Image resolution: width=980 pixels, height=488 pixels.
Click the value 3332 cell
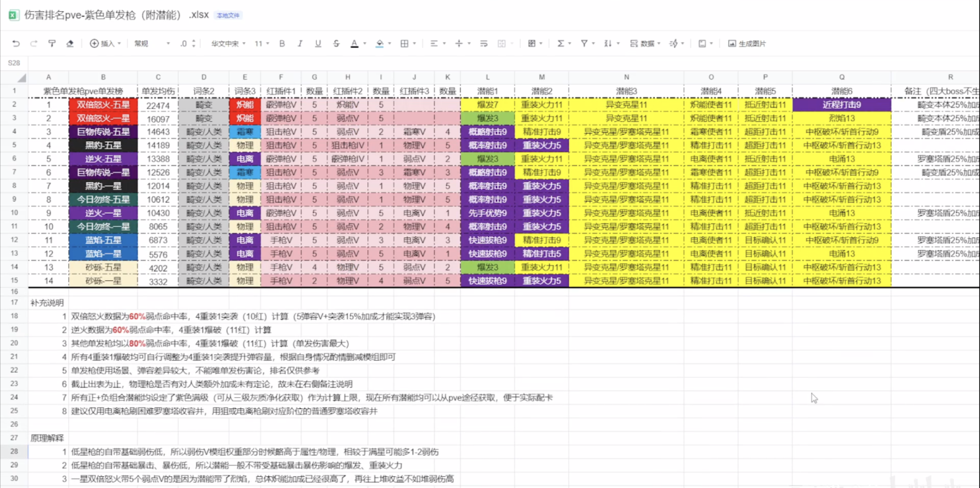pos(158,281)
